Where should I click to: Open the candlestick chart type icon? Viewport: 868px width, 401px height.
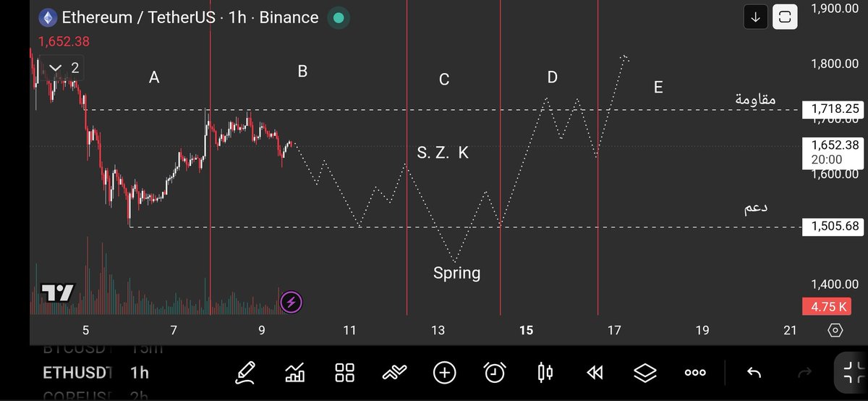545,373
